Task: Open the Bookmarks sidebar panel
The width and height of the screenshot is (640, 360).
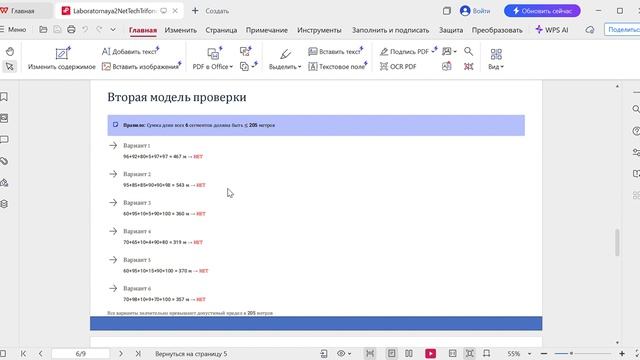Action: [x=4, y=97]
